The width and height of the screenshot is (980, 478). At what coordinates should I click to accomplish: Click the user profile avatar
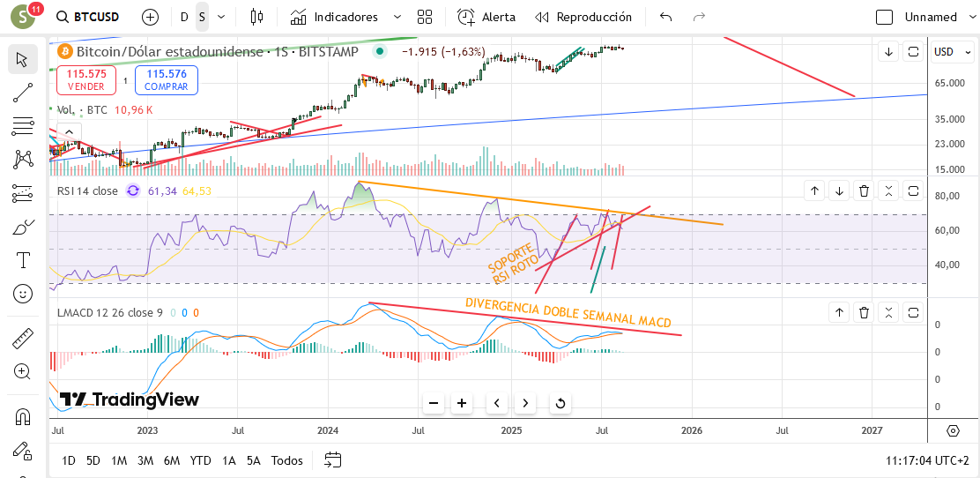coord(23,16)
